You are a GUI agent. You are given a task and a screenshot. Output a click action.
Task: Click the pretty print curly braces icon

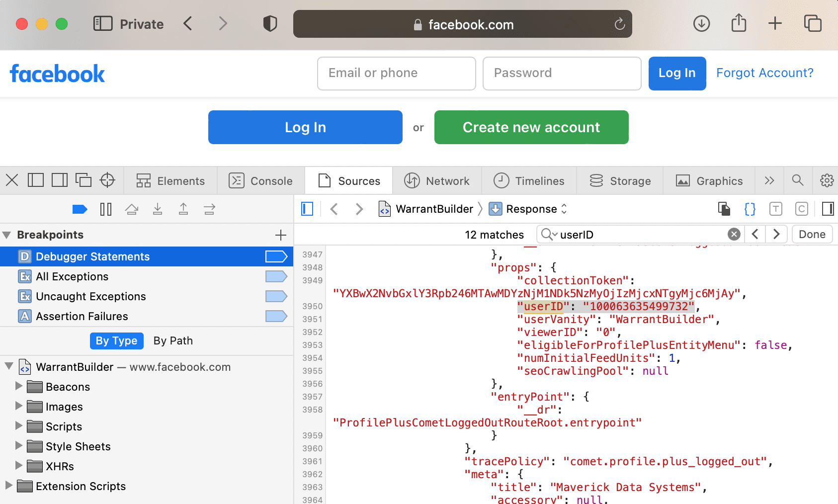pyautogui.click(x=750, y=209)
